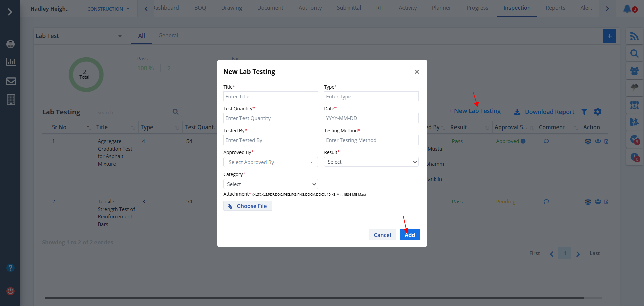Expand the Select Approved By dropdown

point(270,162)
